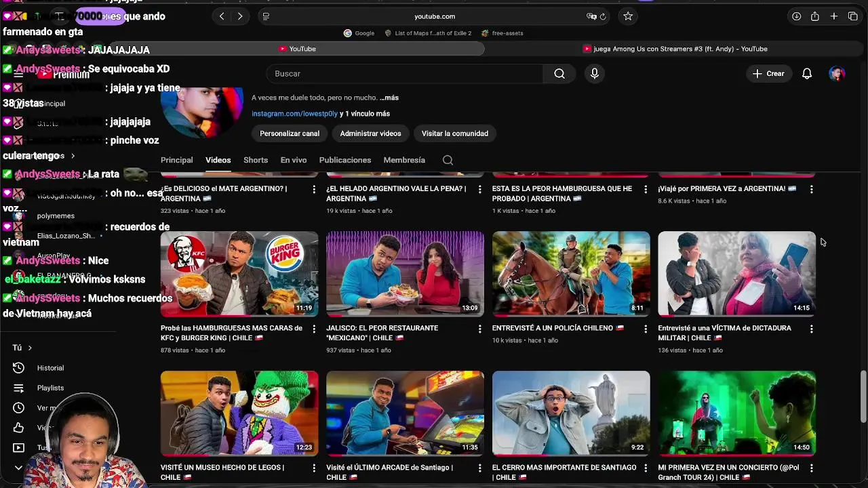Open options for the POLICÍA CHILENO video
The height and width of the screenshot is (488, 868).
tap(646, 329)
